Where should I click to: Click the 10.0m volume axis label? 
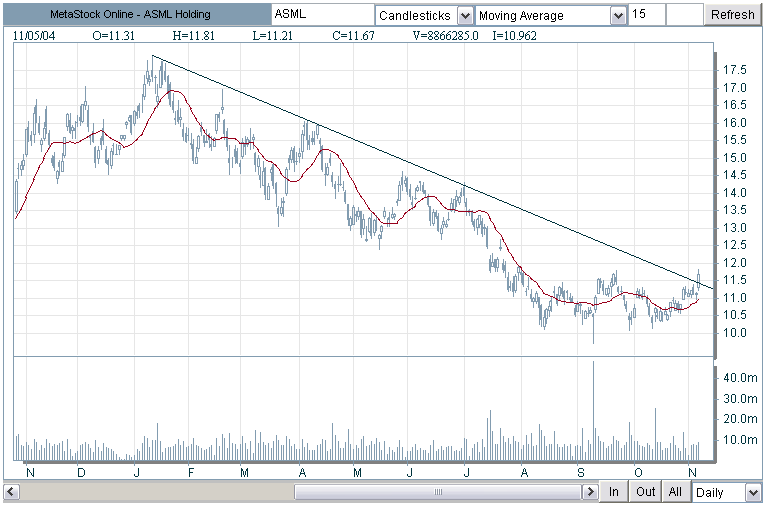[740, 440]
